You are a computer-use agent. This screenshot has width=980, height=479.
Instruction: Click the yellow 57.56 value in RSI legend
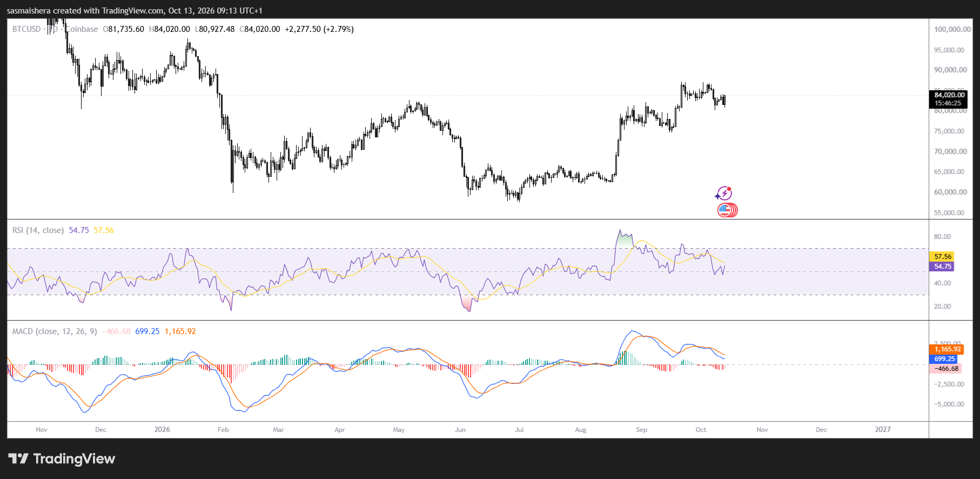point(104,230)
